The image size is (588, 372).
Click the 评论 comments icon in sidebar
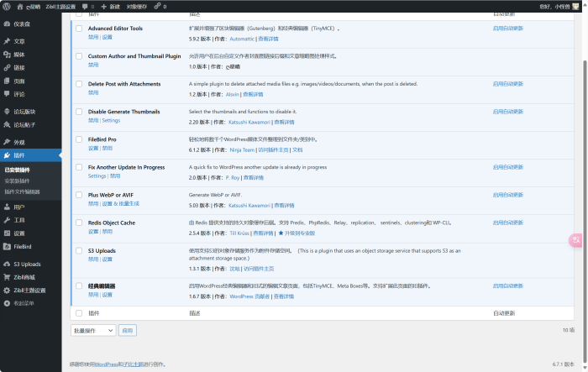coord(7,94)
